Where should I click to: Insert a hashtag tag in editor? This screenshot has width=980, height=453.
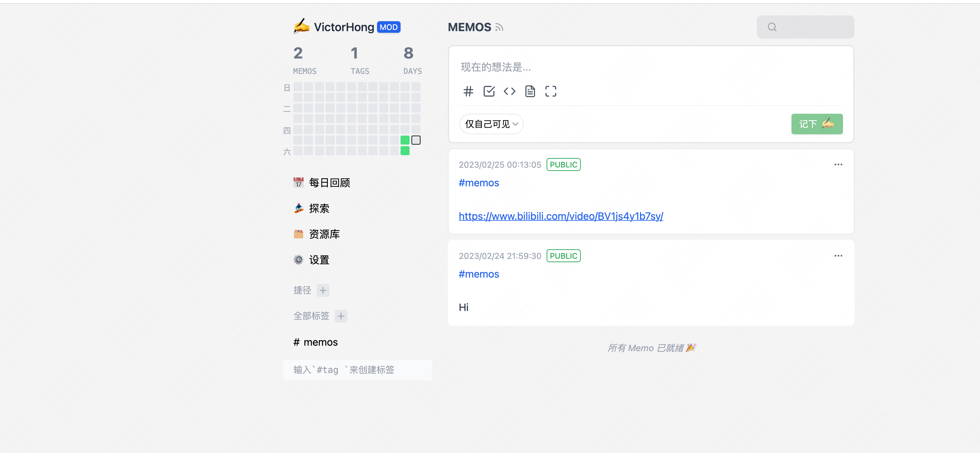pyautogui.click(x=468, y=91)
